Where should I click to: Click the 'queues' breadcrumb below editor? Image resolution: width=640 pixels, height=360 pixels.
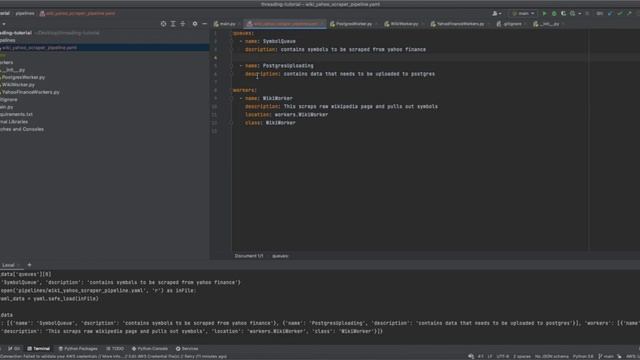tap(280, 256)
